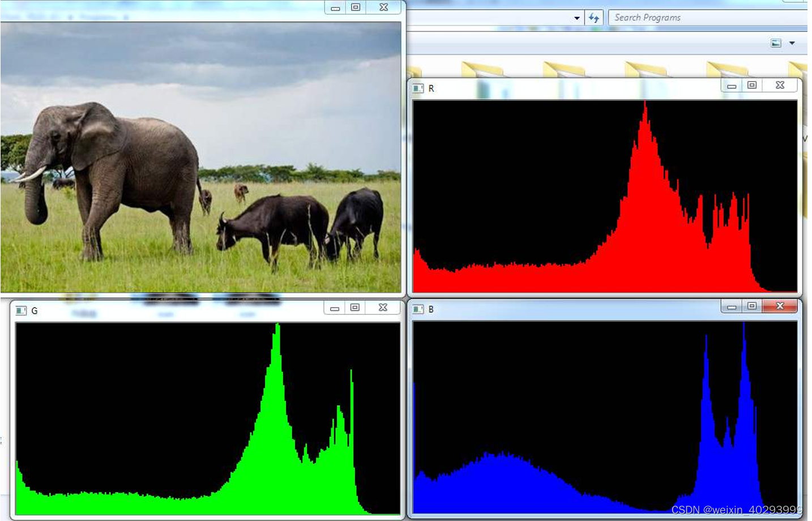Minimize the elephant image window
This screenshot has width=812, height=521.
pos(335,7)
